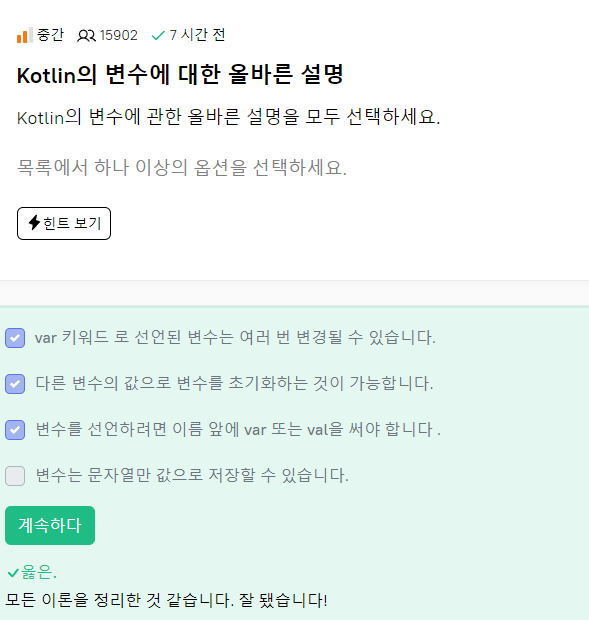Select the 변수는 문자열만 저장 option text
Viewport: 589px width, 620px height.
(x=192, y=475)
